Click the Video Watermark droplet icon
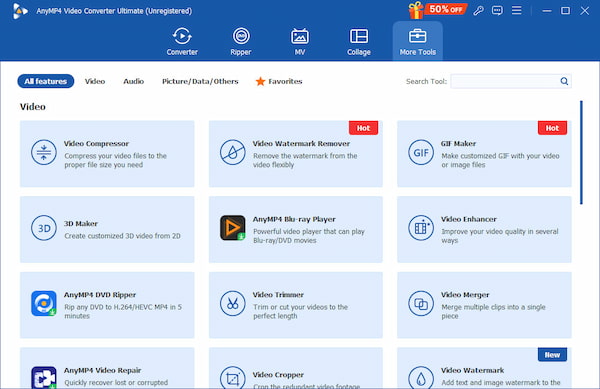The width and height of the screenshot is (600, 389). coord(421,378)
